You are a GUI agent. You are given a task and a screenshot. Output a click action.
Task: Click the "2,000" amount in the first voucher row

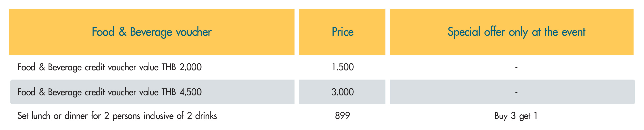(x=190, y=67)
